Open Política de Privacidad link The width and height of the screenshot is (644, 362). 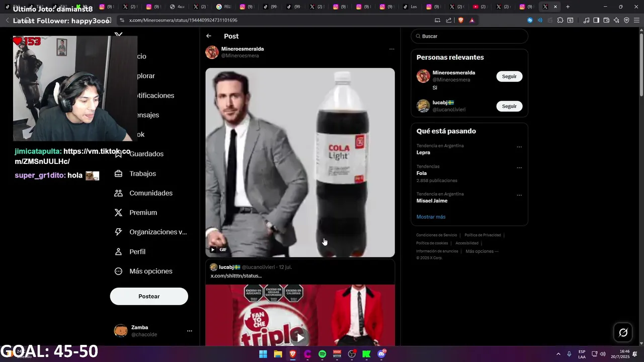482,235
